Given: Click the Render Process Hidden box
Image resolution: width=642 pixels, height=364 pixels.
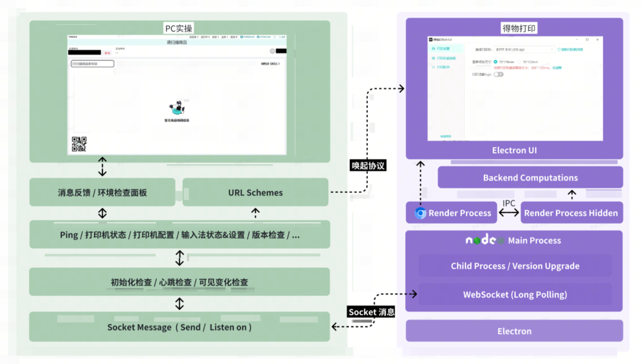Looking at the screenshot, I should coord(572,213).
